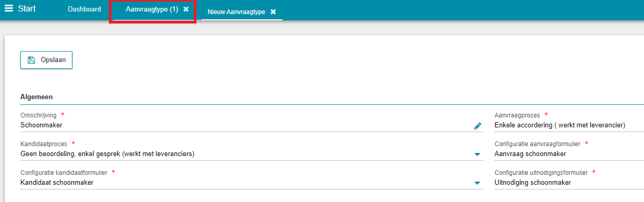Open the Aanvraagproces dropdown field
This screenshot has height=202, width=644.
coord(569,125)
